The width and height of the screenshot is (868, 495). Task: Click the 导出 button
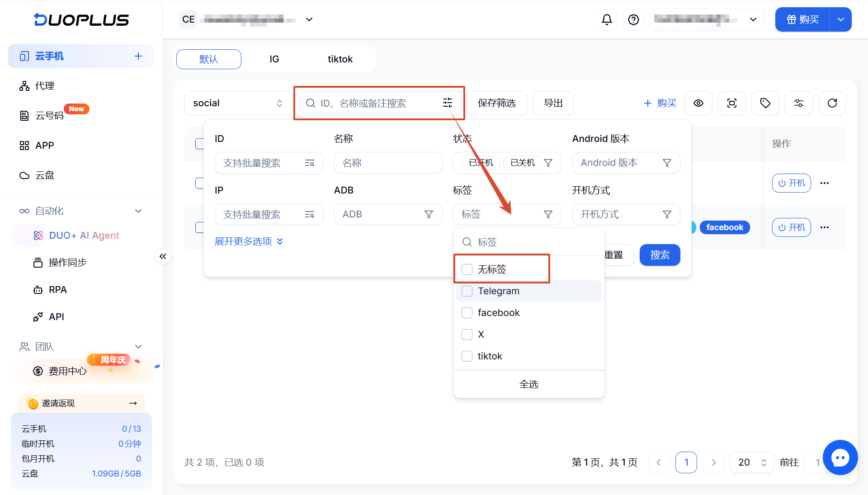553,103
